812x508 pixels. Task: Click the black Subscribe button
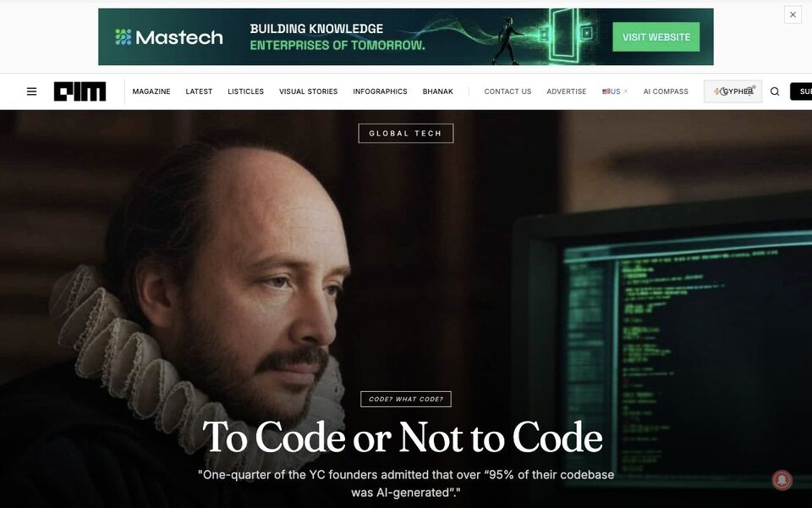coord(801,91)
